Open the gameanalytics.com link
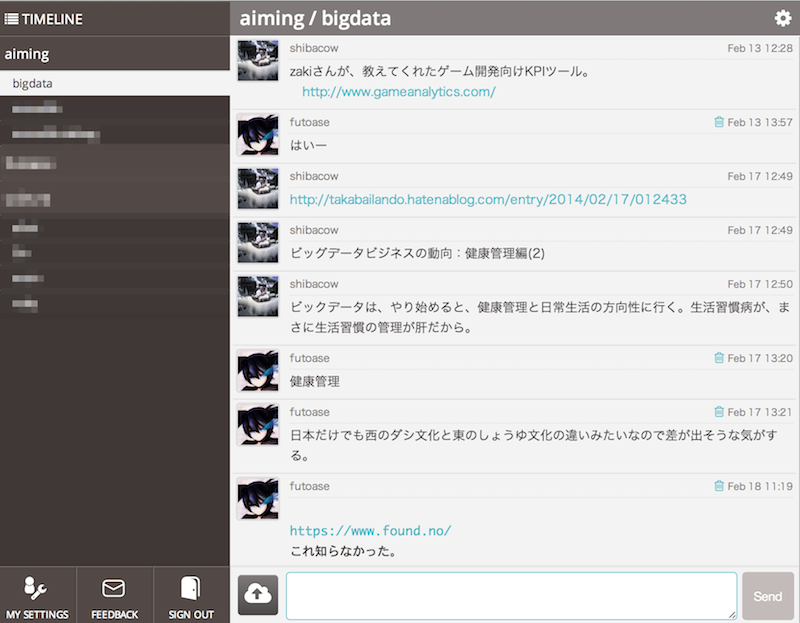Image resolution: width=800 pixels, height=623 pixels. [x=398, y=91]
